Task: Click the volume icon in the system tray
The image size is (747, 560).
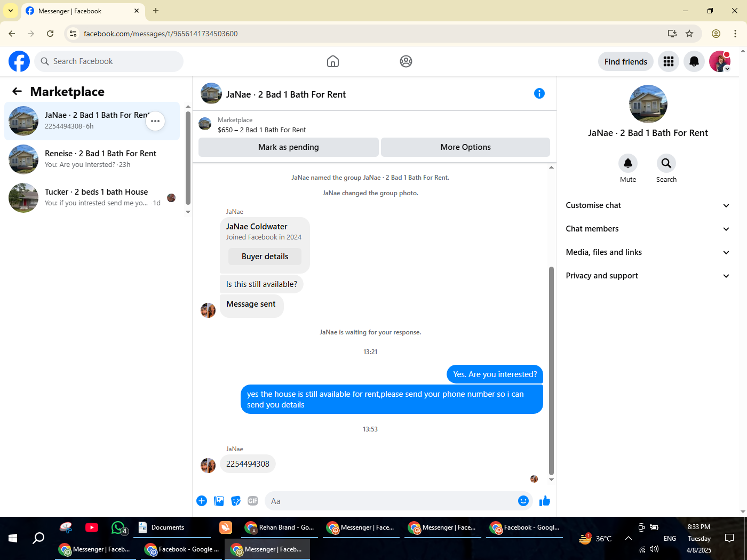Action: [x=654, y=549]
